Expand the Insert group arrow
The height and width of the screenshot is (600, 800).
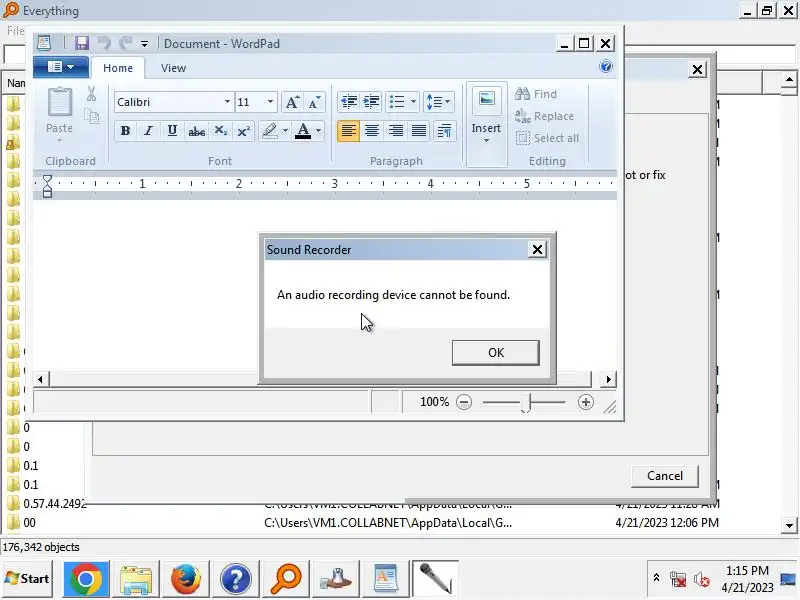(x=486, y=140)
